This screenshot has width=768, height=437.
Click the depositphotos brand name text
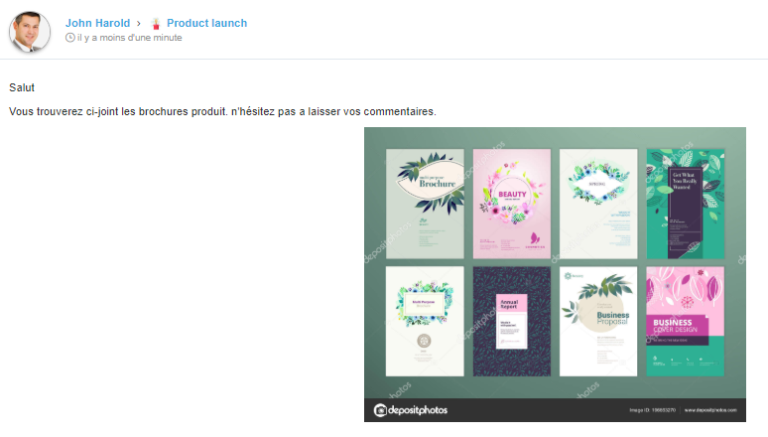click(418, 410)
